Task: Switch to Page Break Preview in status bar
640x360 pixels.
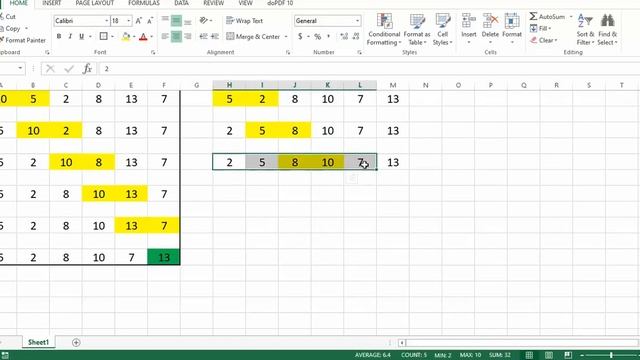Action: 568,355
